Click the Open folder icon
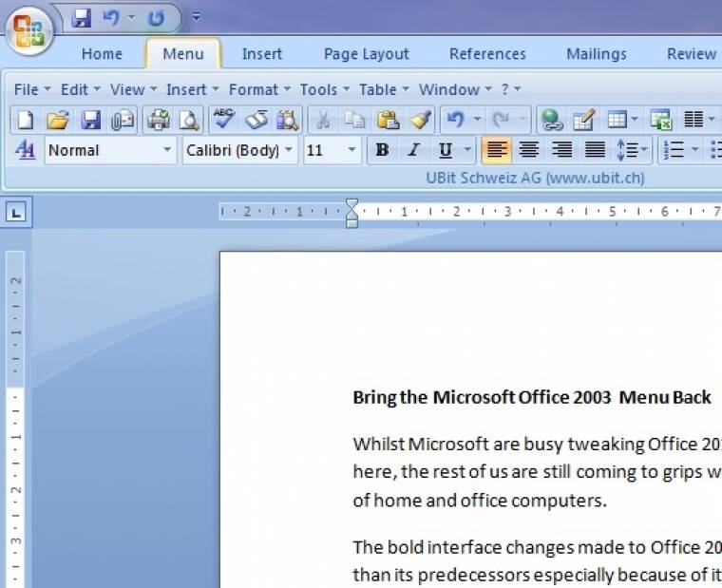 point(58,120)
